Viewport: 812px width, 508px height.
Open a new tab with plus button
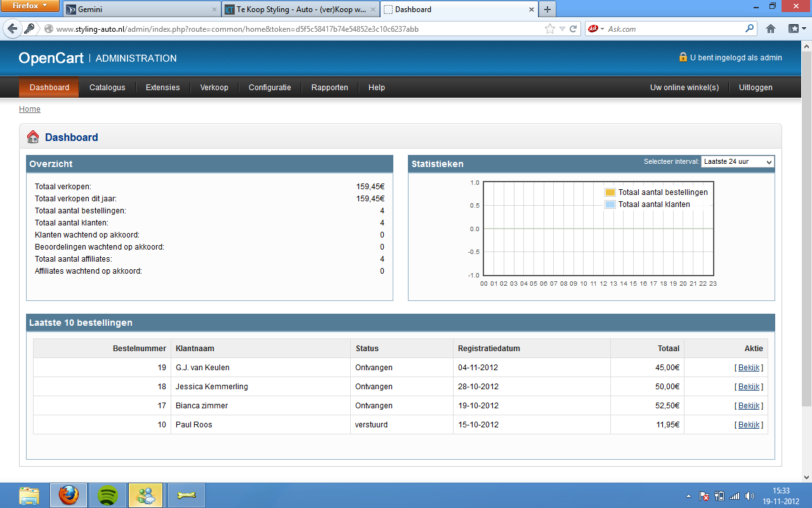pos(547,10)
